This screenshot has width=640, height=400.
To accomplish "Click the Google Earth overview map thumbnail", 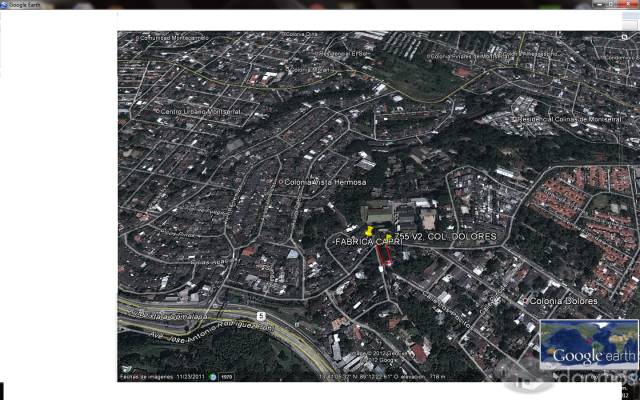I will tap(589, 344).
